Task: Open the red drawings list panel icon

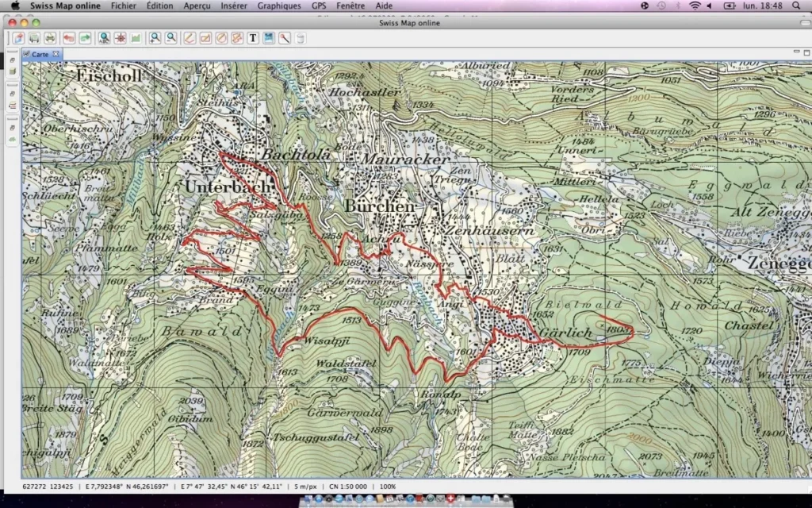Action: pos(13,106)
